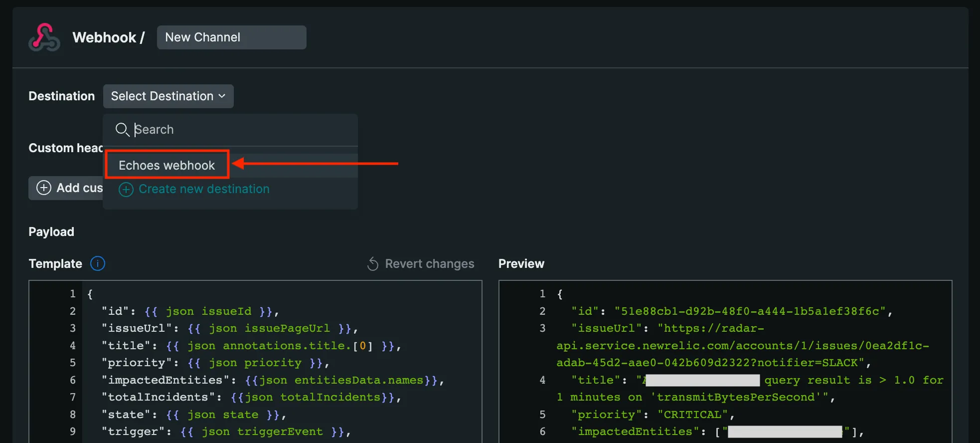980x443 pixels.
Task: Click the magnifier search icon
Action: point(122,130)
